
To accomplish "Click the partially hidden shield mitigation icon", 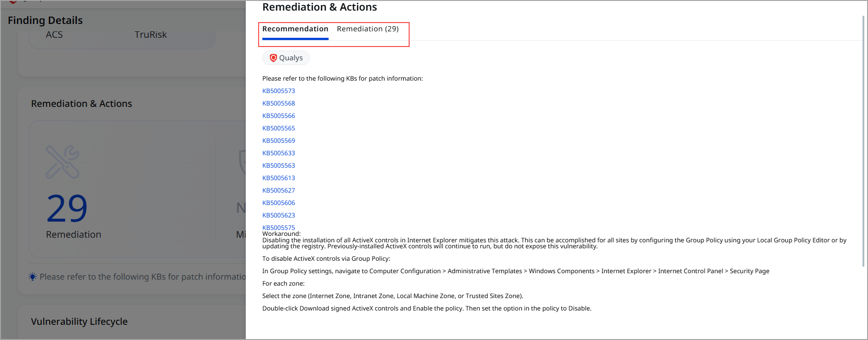I will point(242,161).
